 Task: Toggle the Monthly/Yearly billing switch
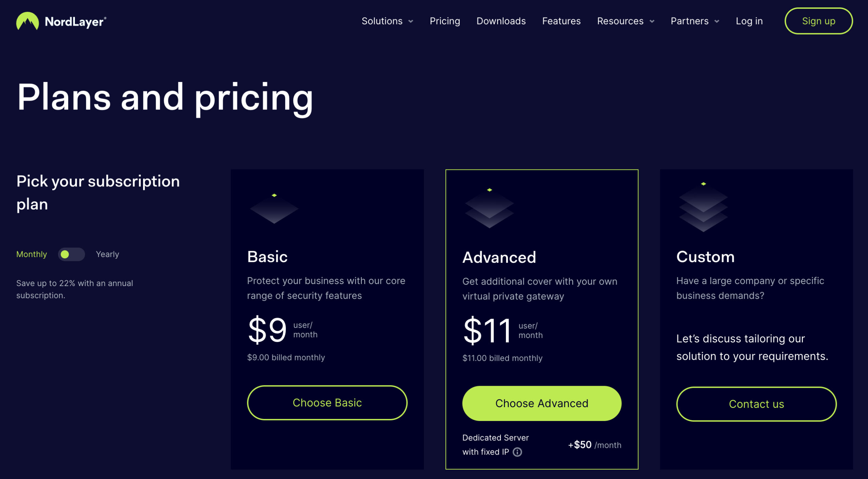[71, 254]
